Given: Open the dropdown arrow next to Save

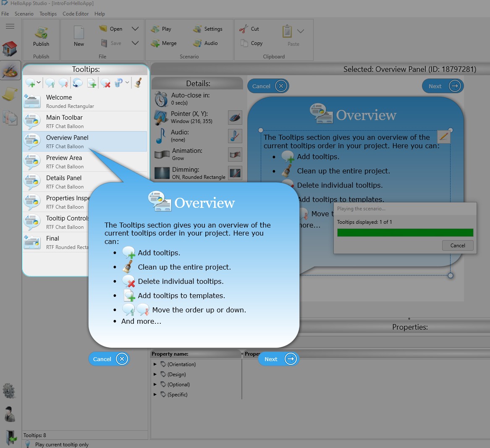Looking at the screenshot, I should pos(135,43).
